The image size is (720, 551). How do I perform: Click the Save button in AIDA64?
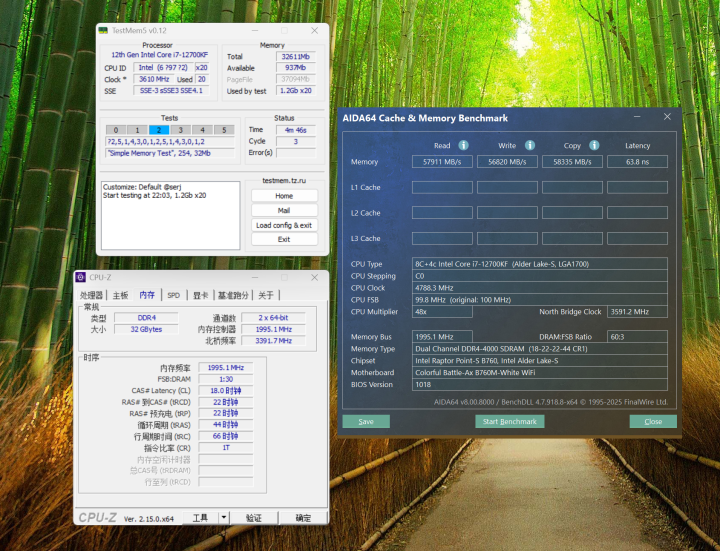[366, 421]
